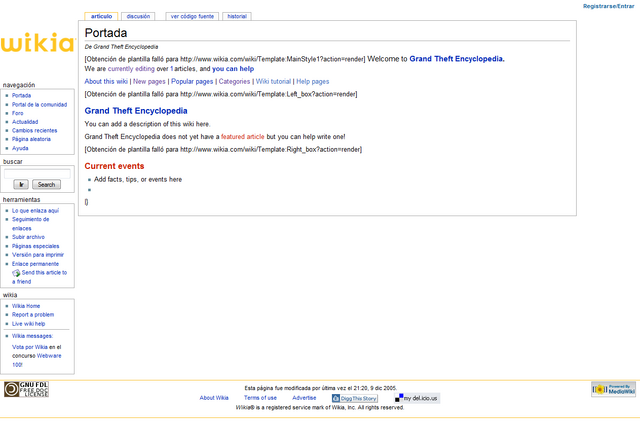Click the you can help link
The image size is (640, 421).
pyautogui.click(x=233, y=69)
